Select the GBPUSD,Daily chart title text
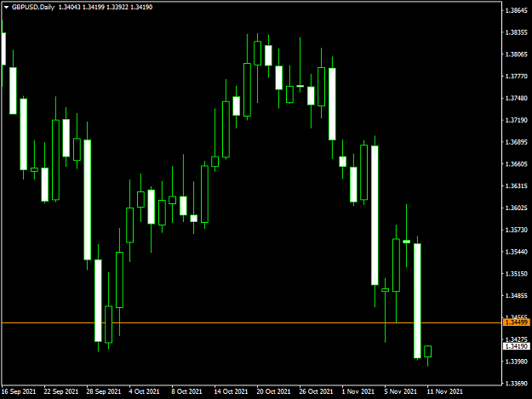The image size is (532, 399). (x=33, y=7)
